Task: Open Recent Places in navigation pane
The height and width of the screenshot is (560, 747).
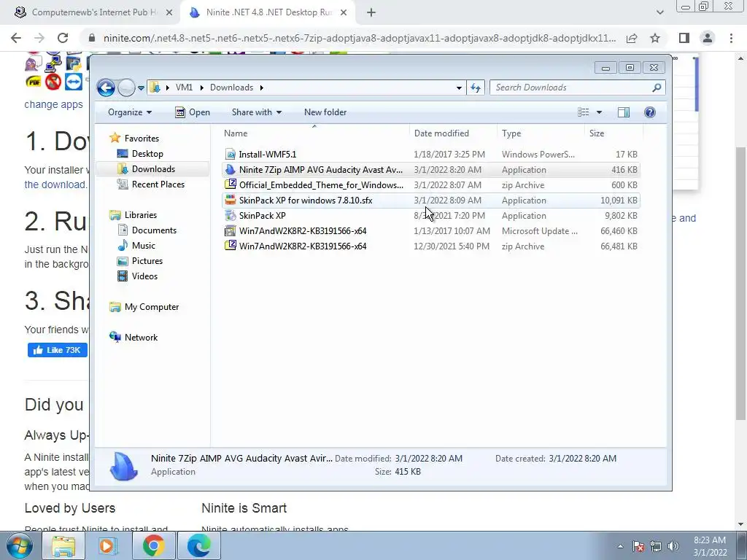Action: pyautogui.click(x=158, y=184)
